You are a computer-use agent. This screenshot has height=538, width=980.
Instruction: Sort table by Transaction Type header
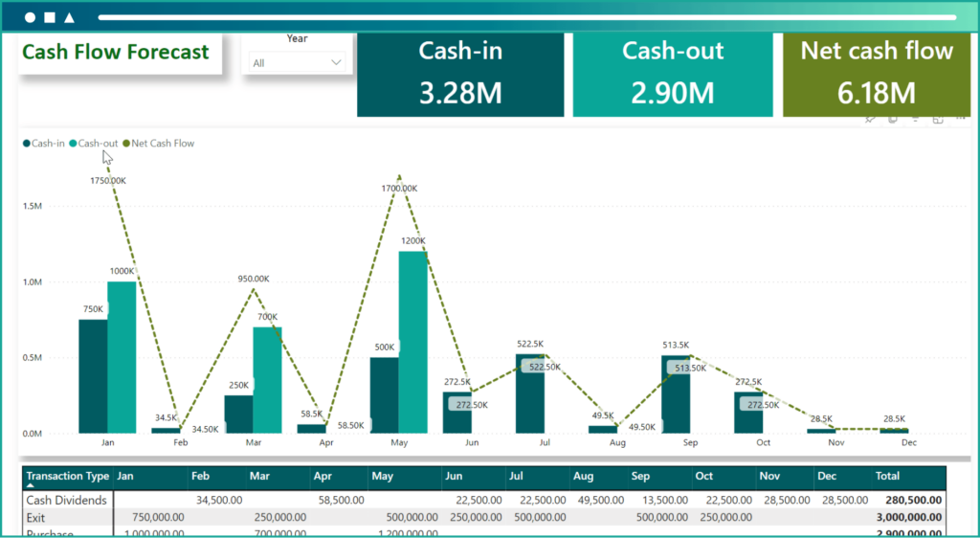[x=67, y=476]
